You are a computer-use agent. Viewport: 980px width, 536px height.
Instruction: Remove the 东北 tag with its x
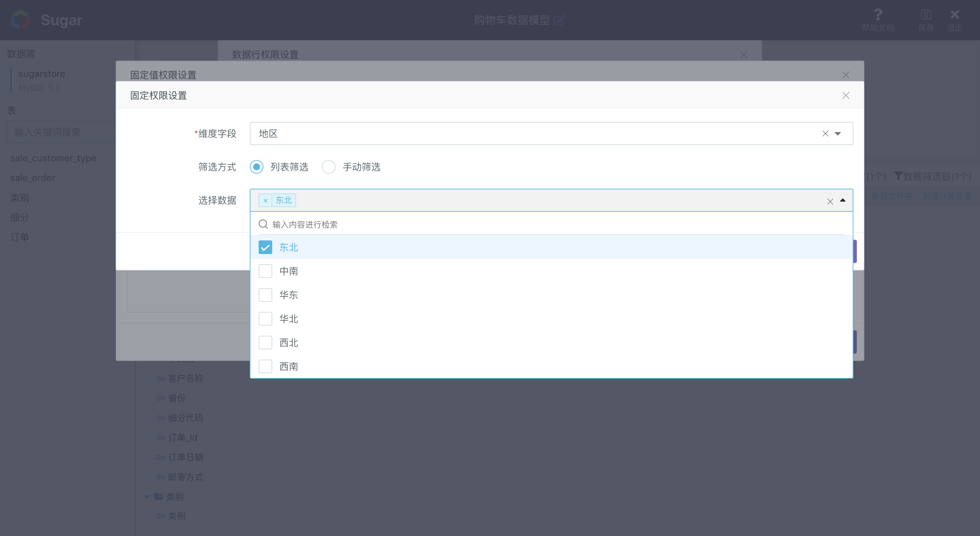coord(265,201)
